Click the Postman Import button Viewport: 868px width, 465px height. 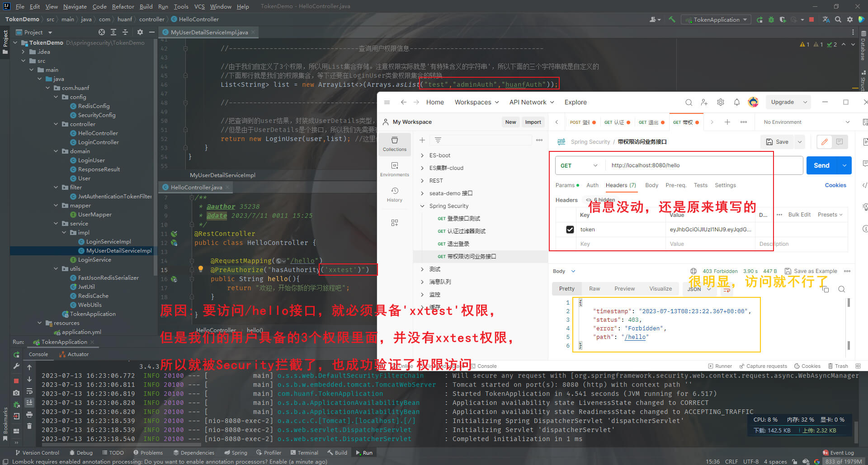click(x=533, y=122)
